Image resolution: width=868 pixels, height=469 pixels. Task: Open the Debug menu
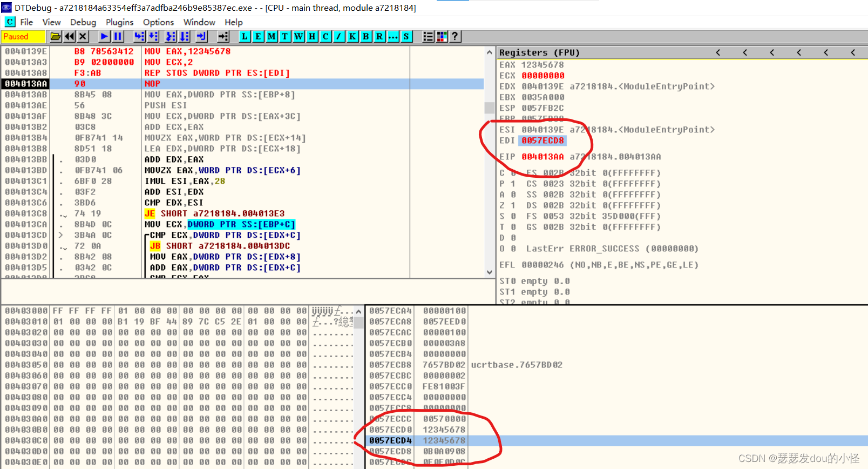83,22
